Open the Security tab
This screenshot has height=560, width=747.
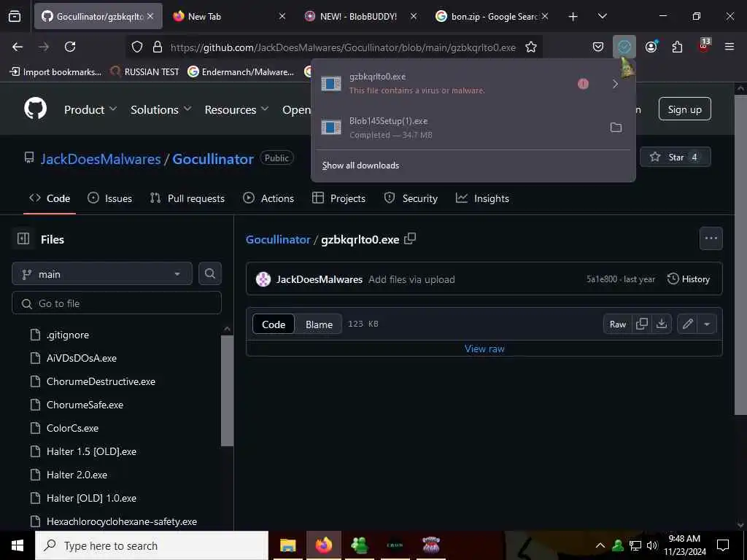tap(411, 198)
